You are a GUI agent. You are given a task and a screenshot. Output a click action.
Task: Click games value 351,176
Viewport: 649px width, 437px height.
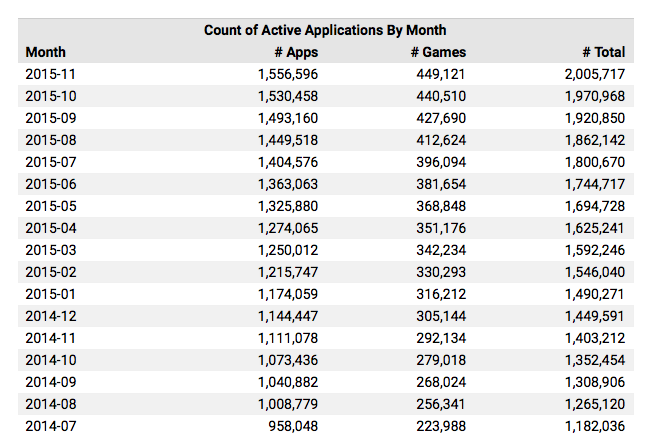pyautogui.click(x=441, y=228)
